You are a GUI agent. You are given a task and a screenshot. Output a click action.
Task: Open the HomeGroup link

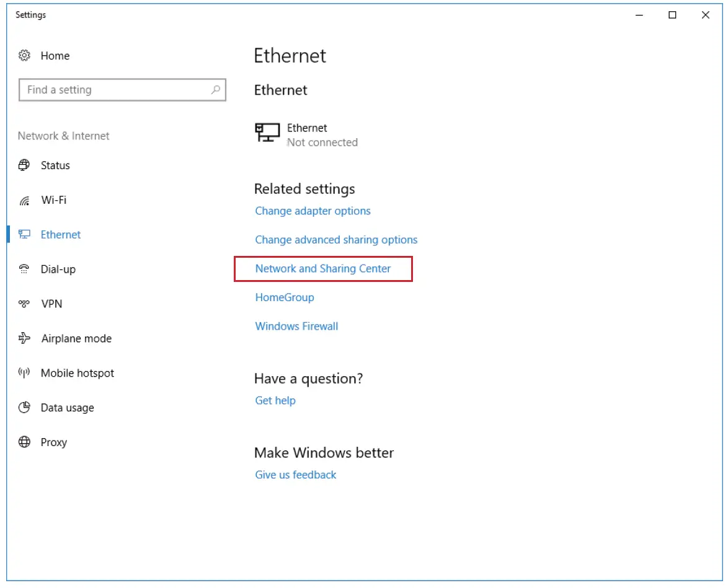[x=285, y=297]
